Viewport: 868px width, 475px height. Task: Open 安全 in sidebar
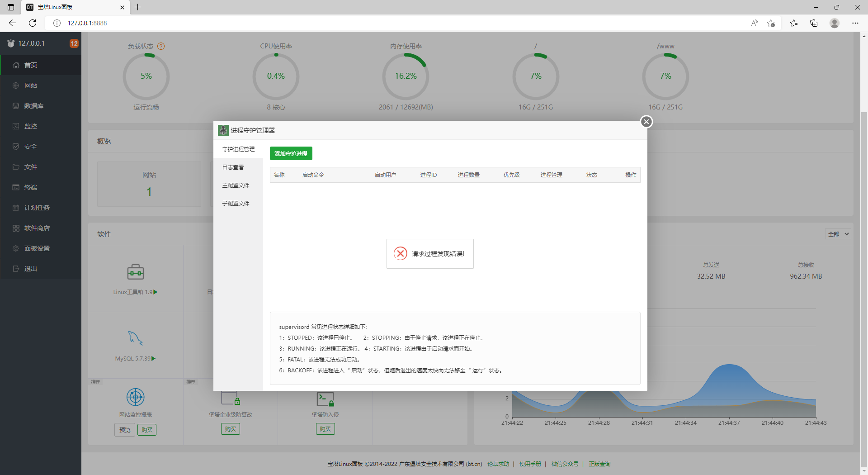41,147
